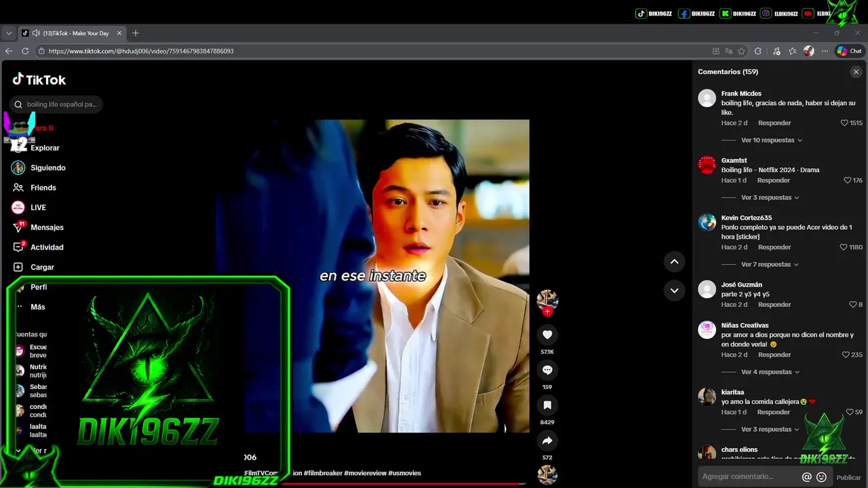The image size is (868, 488).
Task: Follow creator with red plus badge
Action: click(x=547, y=312)
